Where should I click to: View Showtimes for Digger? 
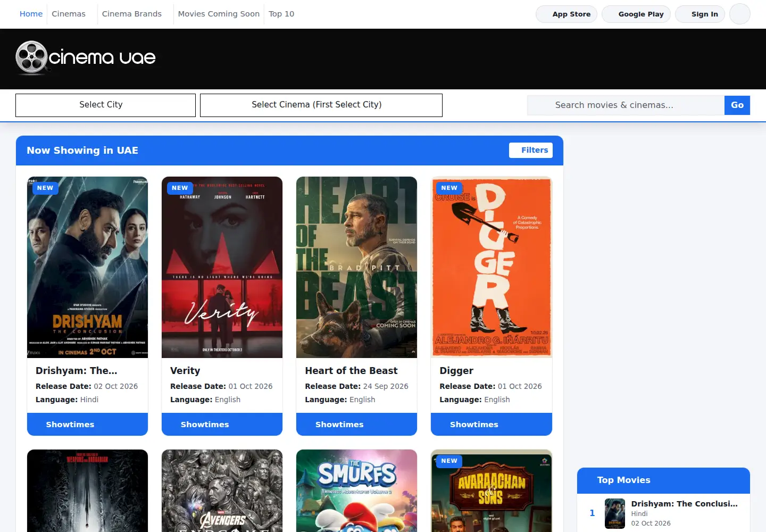(492, 424)
